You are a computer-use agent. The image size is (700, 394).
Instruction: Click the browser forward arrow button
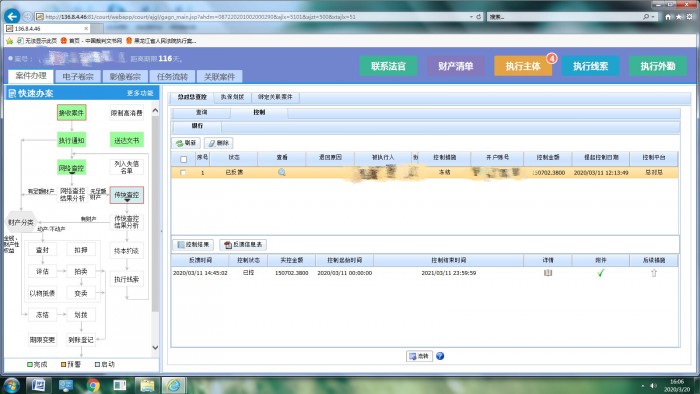click(27, 17)
